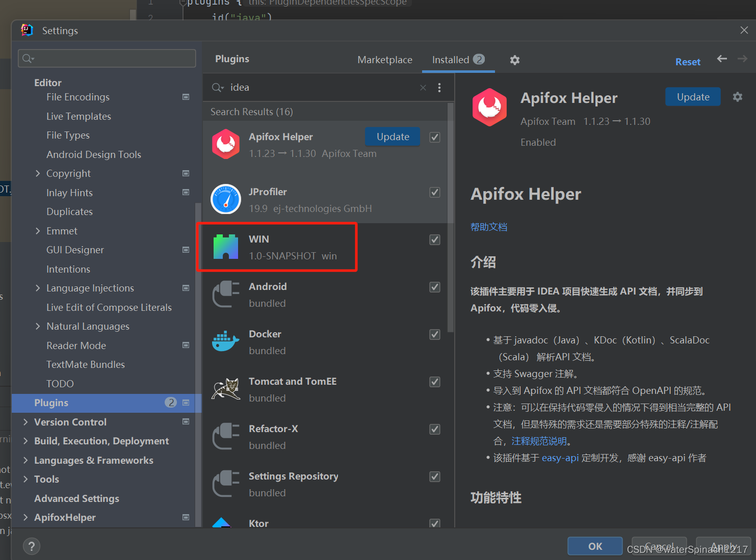Toggle the Ktor plugin checkbox
Image resolution: width=756 pixels, height=560 pixels.
coord(435,523)
